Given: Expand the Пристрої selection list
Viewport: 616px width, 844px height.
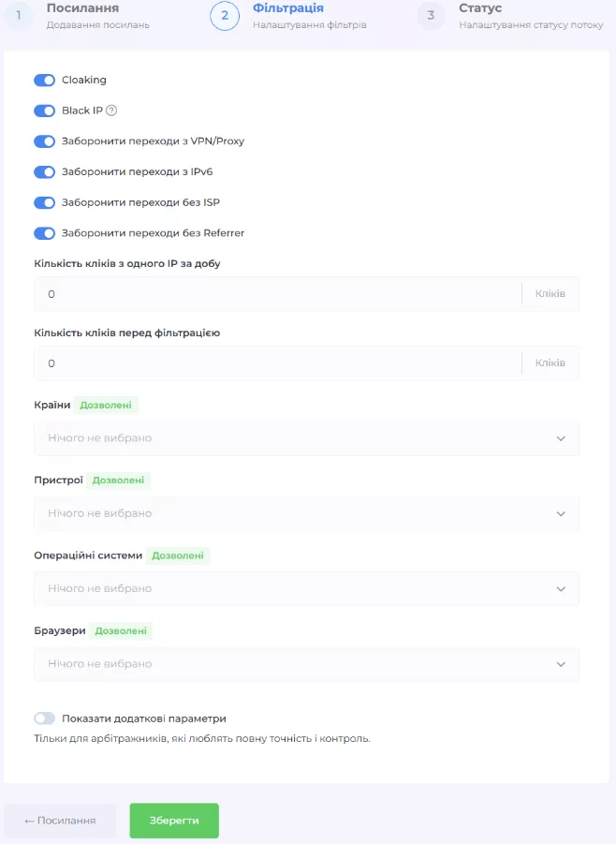Looking at the screenshot, I should pos(306,513).
